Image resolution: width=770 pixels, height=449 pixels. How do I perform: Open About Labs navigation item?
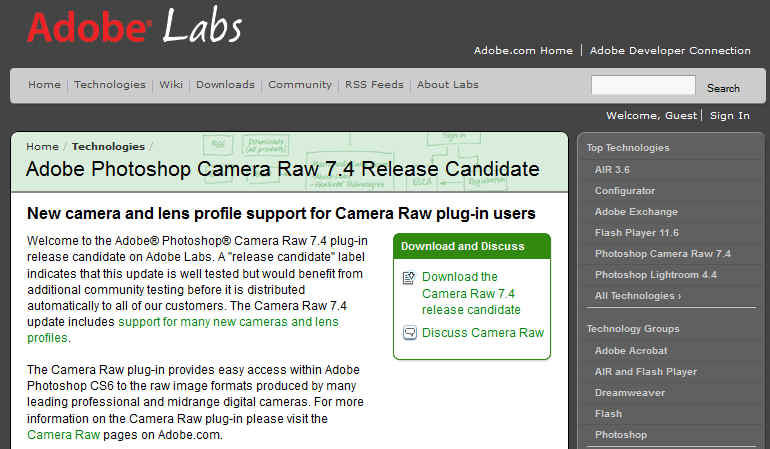[x=447, y=84]
